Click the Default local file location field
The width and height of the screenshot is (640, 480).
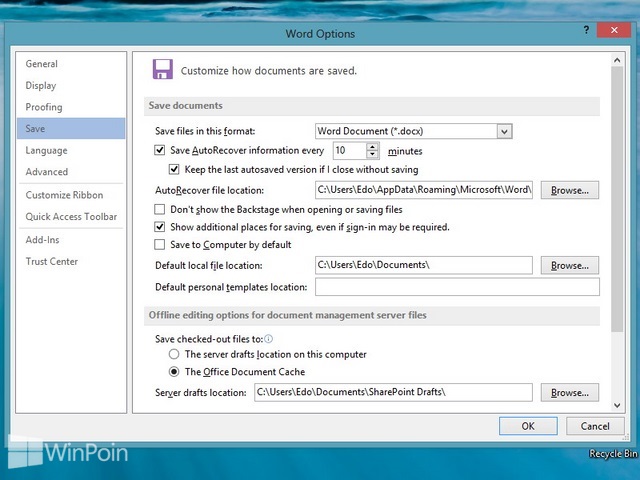pos(424,265)
